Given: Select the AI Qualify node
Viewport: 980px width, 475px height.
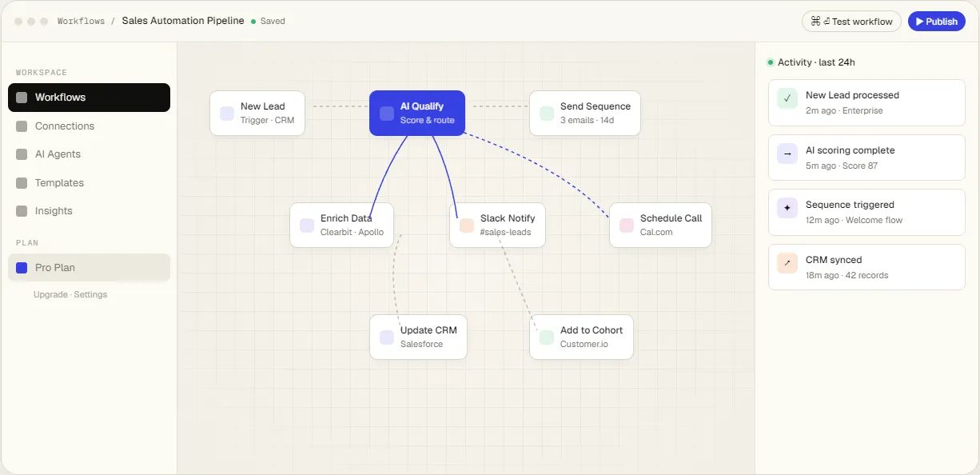Looking at the screenshot, I should pos(417,114).
